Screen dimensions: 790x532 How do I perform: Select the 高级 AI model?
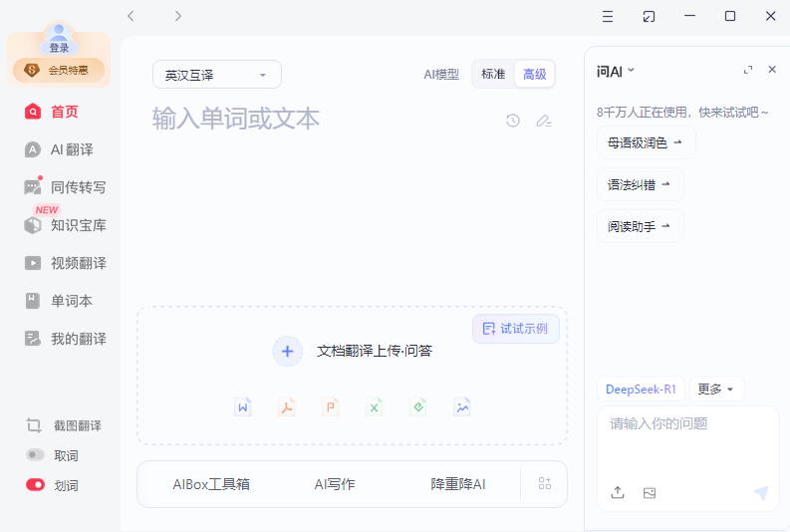click(535, 74)
